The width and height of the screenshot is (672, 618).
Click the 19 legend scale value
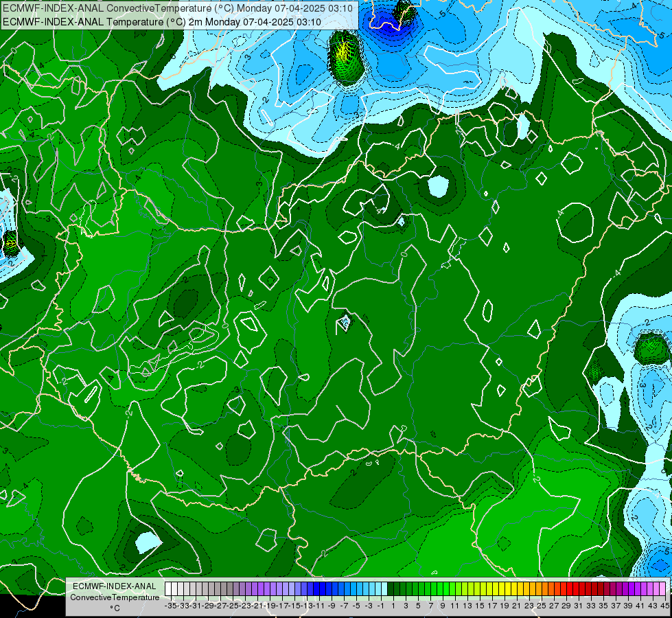point(505,606)
